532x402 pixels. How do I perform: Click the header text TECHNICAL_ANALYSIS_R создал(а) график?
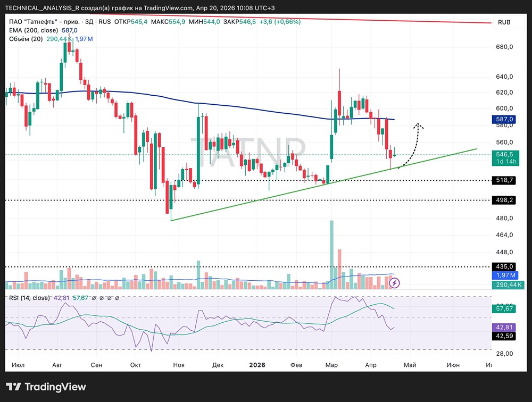point(69,8)
